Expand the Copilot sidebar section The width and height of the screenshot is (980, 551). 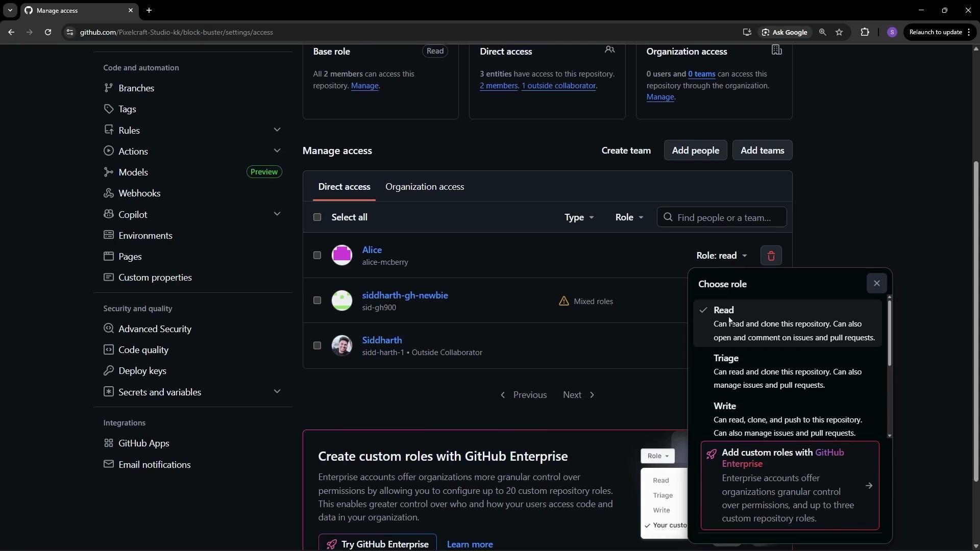click(277, 214)
